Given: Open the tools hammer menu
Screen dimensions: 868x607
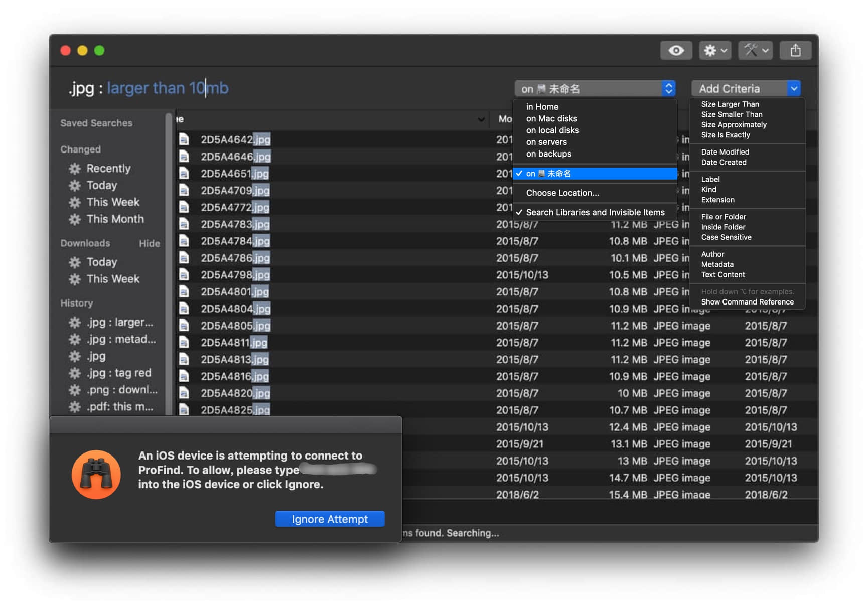Looking at the screenshot, I should [755, 50].
